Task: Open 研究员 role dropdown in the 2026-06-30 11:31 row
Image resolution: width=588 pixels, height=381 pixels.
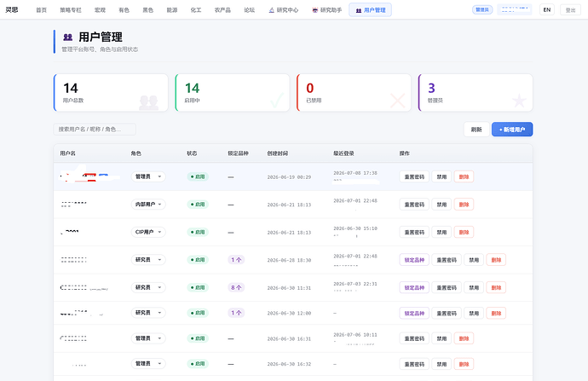Action: coord(148,287)
